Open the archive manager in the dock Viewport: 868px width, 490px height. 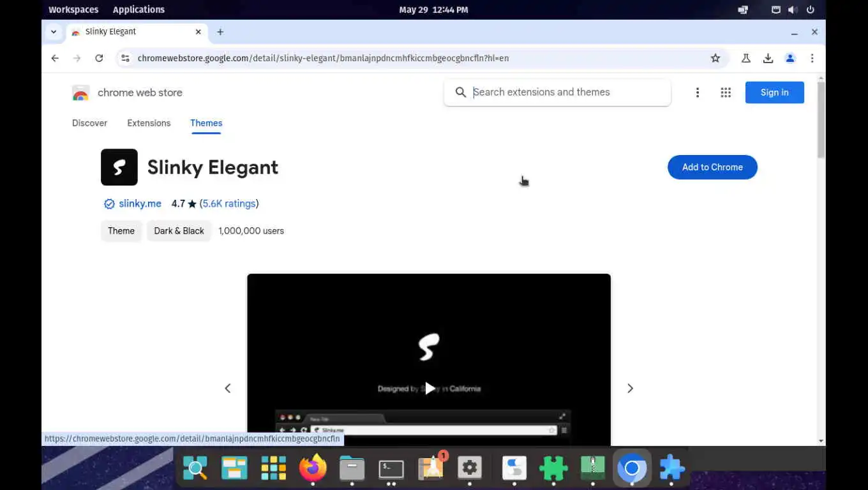[593, 469]
